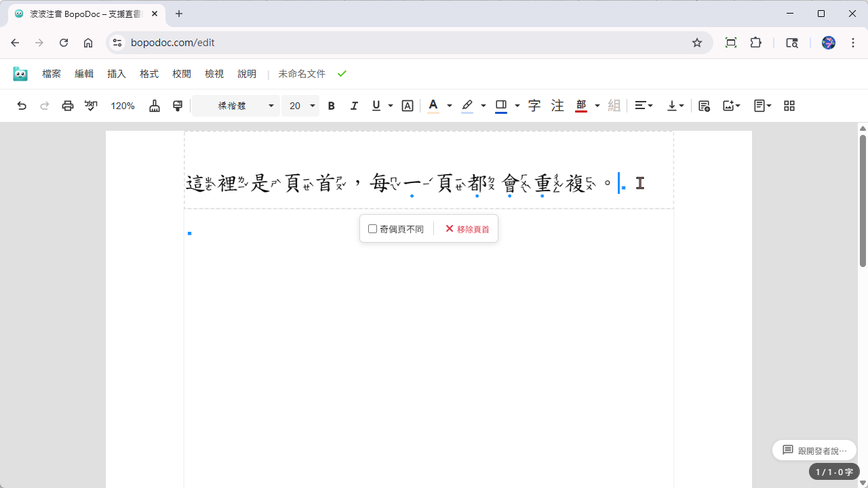Click the 部 toolbar button with red underline
868x488 pixels.
581,106
